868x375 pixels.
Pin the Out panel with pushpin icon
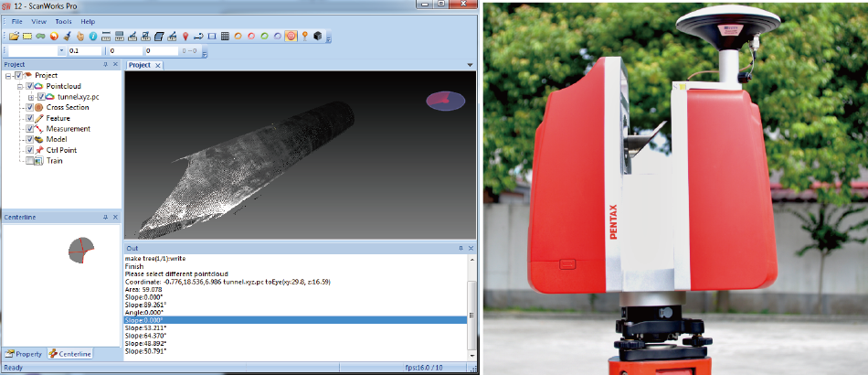460,248
